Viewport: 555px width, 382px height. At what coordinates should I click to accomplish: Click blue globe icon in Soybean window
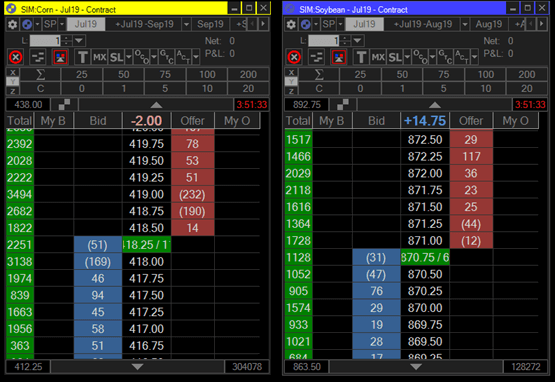305,24
